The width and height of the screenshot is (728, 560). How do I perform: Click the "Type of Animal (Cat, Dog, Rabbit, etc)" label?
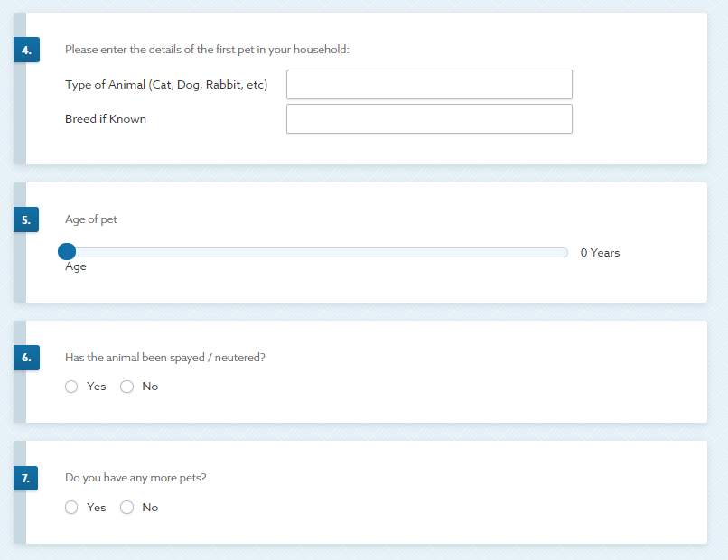pos(166,85)
